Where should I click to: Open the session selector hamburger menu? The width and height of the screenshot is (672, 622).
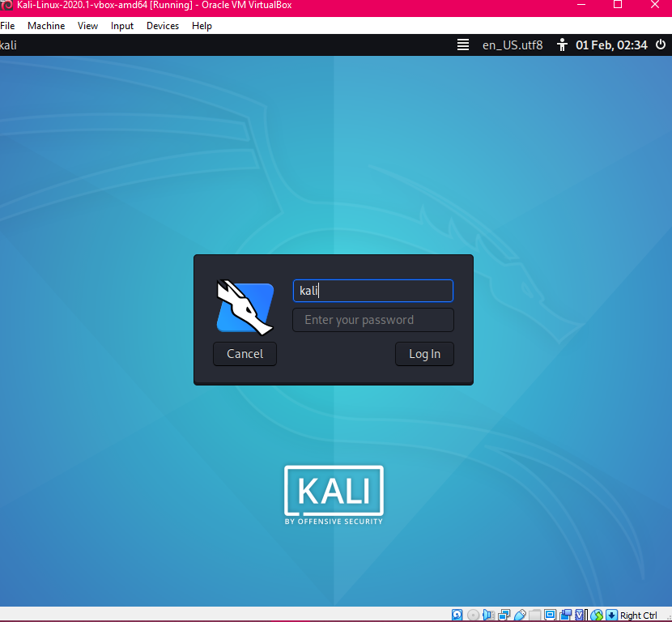point(463,45)
